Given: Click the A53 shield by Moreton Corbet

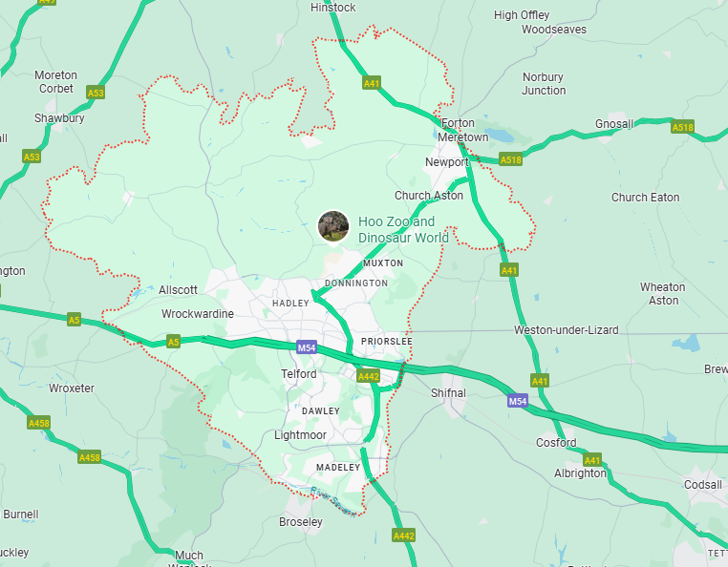Looking at the screenshot, I should pos(96,93).
